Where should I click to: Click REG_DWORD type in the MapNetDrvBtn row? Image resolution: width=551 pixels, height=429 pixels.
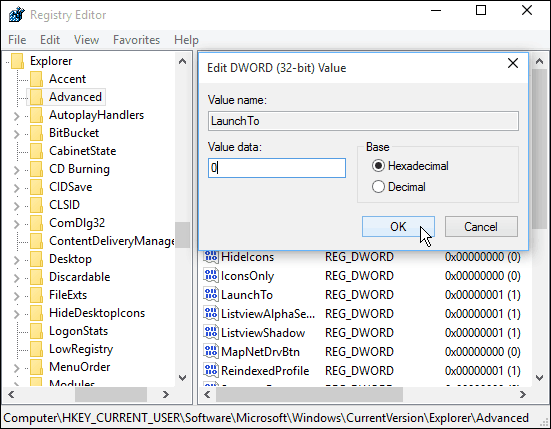[x=359, y=352]
